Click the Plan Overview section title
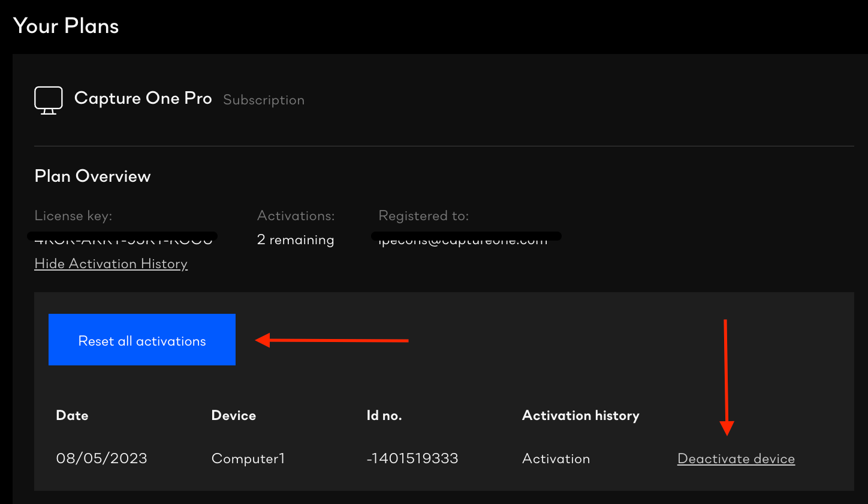 92,176
